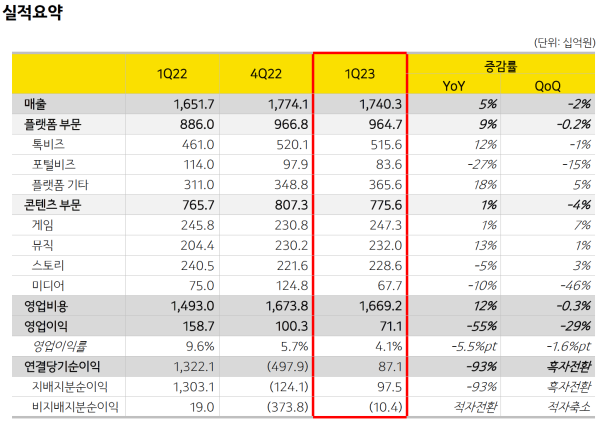Click the 플랫폼 부문 QoQ value -0.2%
Screen dimensions: 600x423
pos(574,124)
